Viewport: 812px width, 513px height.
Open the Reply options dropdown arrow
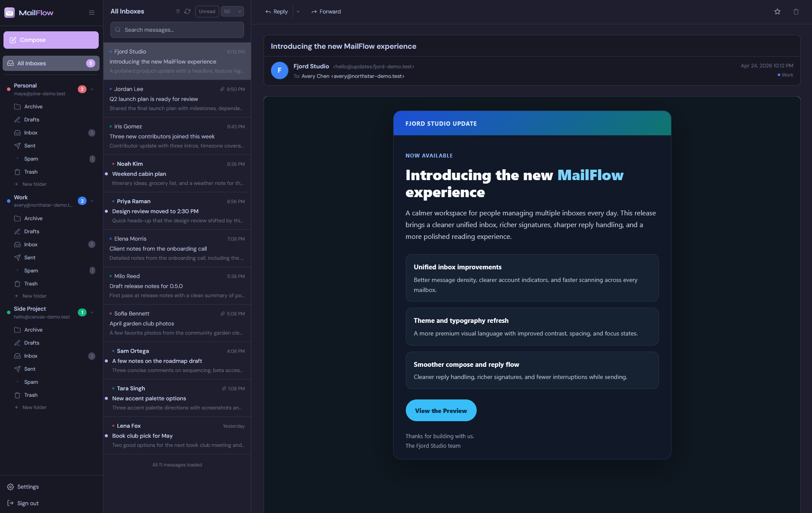pos(298,12)
